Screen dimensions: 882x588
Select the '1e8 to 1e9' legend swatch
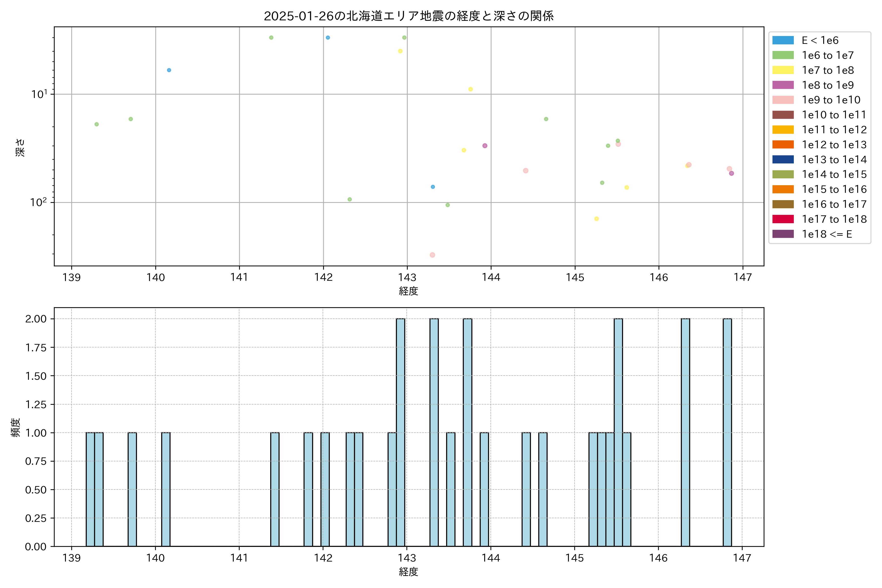(783, 85)
